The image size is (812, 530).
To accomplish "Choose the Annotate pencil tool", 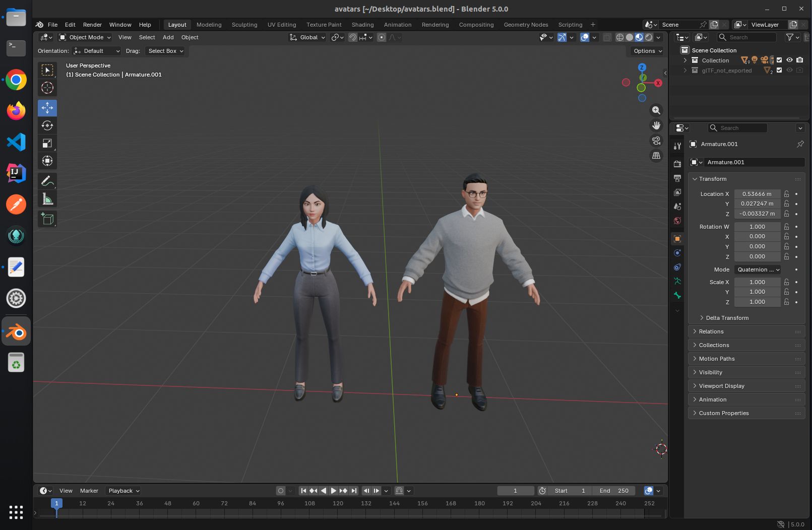I will (47, 181).
